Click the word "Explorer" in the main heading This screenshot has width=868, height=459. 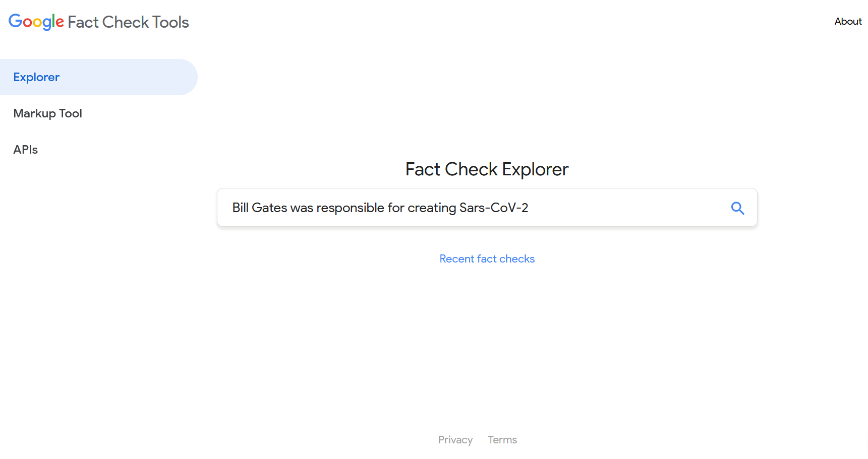click(x=535, y=169)
